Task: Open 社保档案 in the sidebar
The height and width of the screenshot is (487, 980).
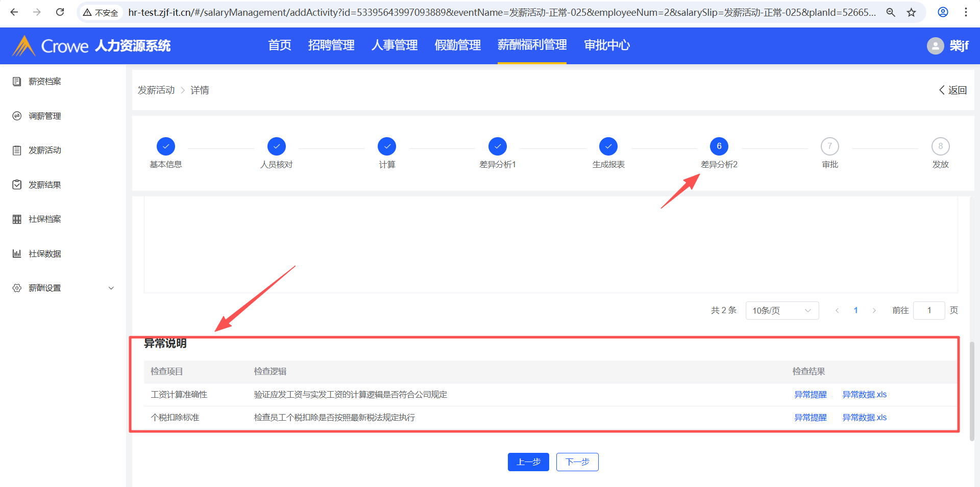Action: (45, 219)
